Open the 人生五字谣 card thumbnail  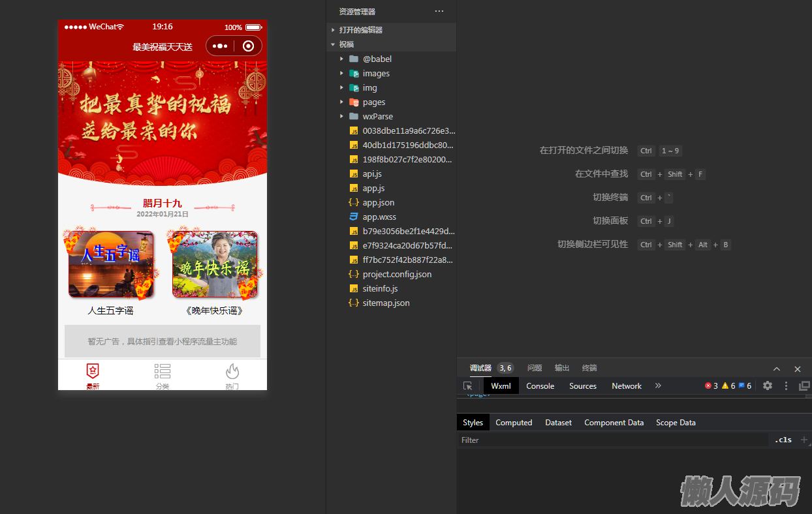(x=111, y=264)
